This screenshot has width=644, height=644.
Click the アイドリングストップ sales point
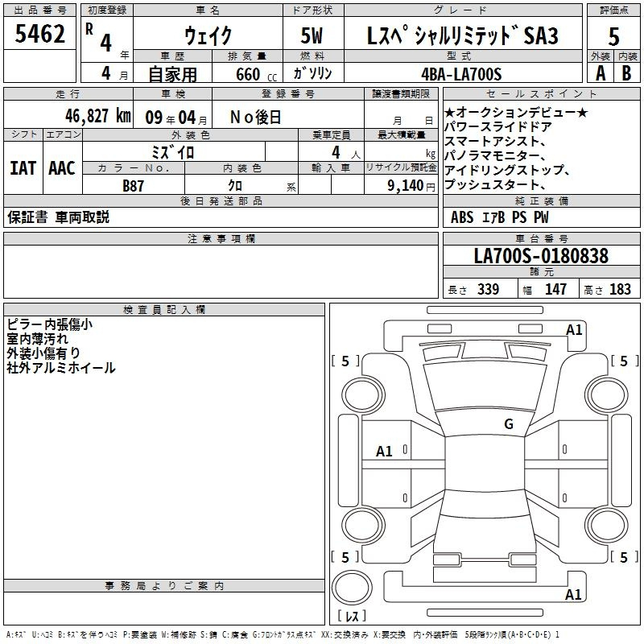[507, 170]
